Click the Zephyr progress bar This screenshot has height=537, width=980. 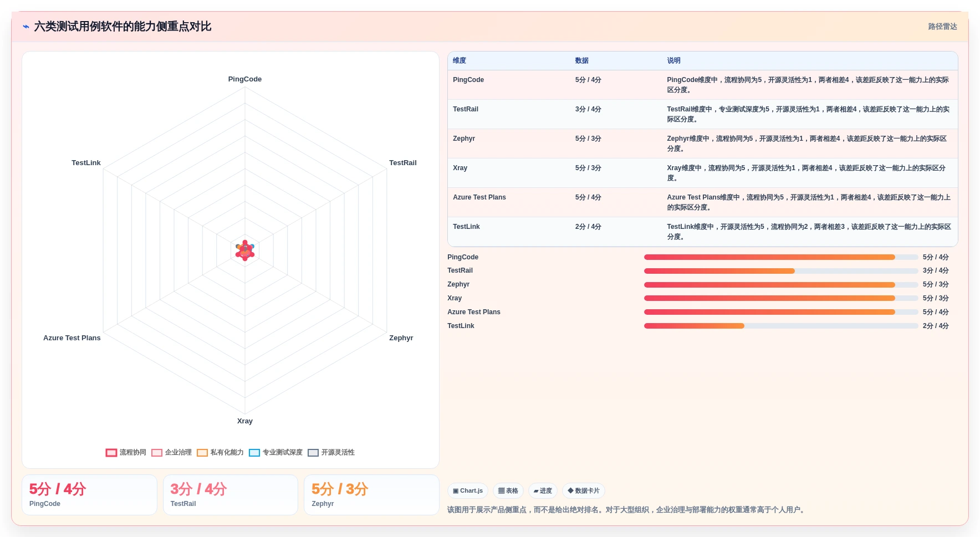781,285
